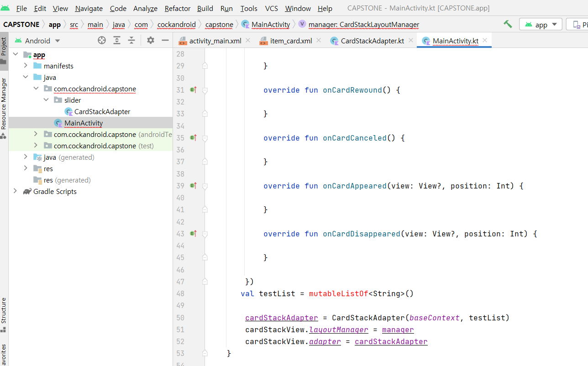Open the Project tool window tab

pos(4,51)
